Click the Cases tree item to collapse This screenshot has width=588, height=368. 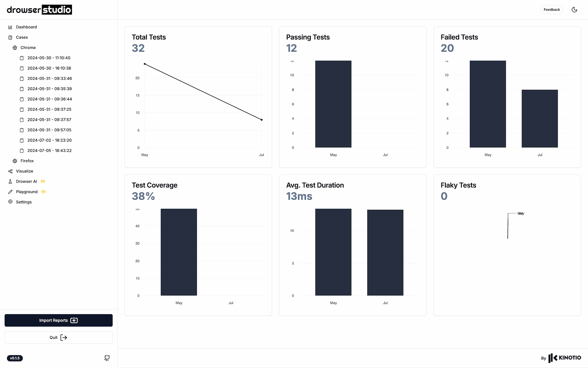point(22,37)
